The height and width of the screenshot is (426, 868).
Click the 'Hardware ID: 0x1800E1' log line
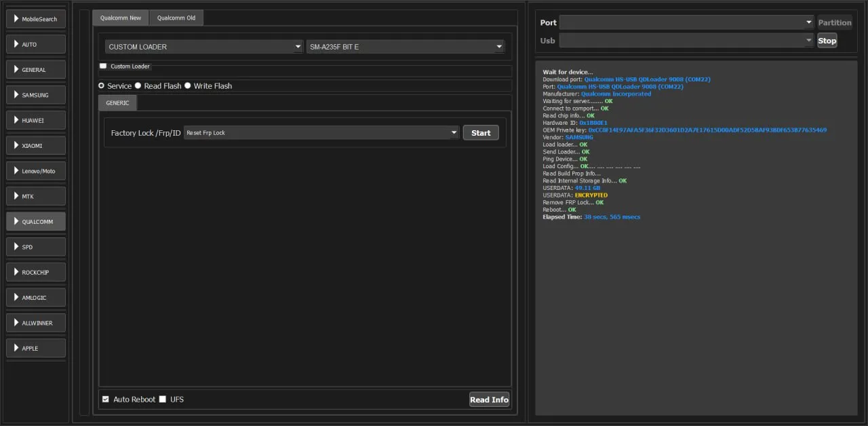pyautogui.click(x=575, y=123)
